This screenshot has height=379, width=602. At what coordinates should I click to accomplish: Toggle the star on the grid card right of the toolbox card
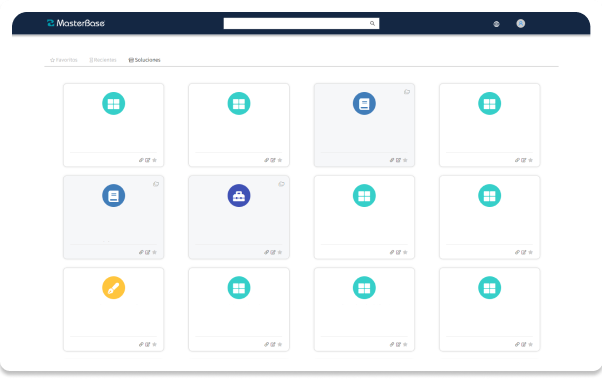coord(405,252)
